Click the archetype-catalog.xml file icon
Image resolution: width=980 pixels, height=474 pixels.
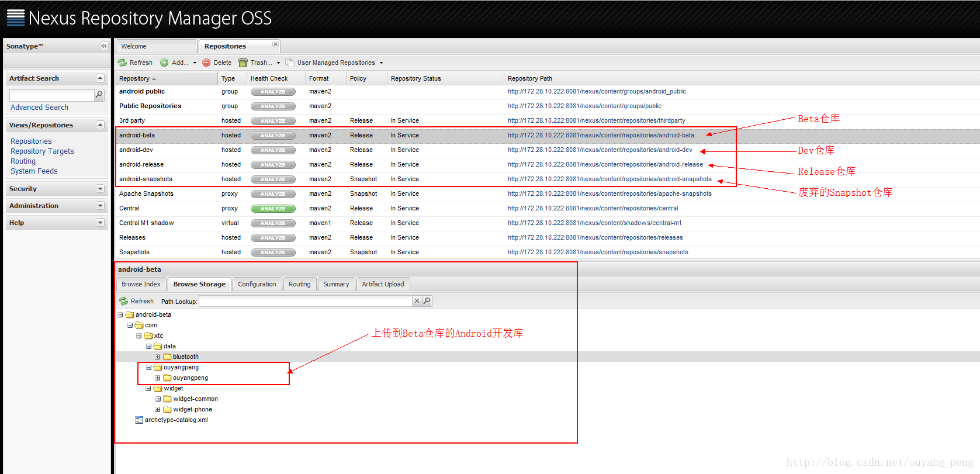pos(139,420)
